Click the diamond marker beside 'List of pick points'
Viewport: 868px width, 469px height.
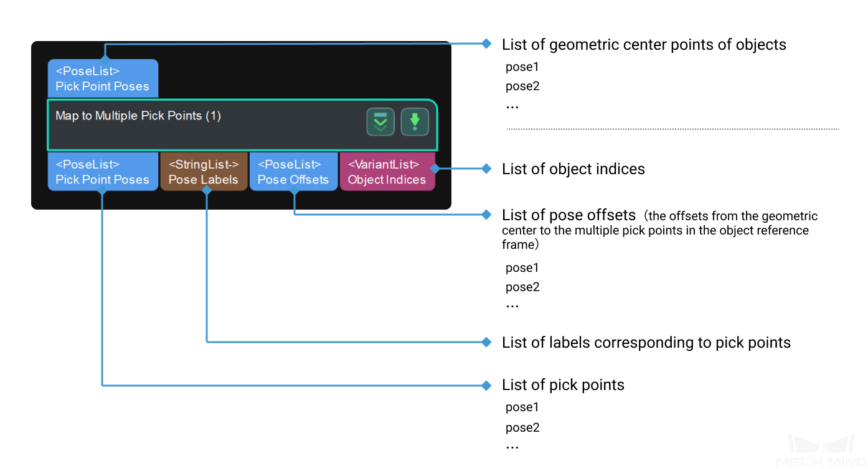coord(487,386)
